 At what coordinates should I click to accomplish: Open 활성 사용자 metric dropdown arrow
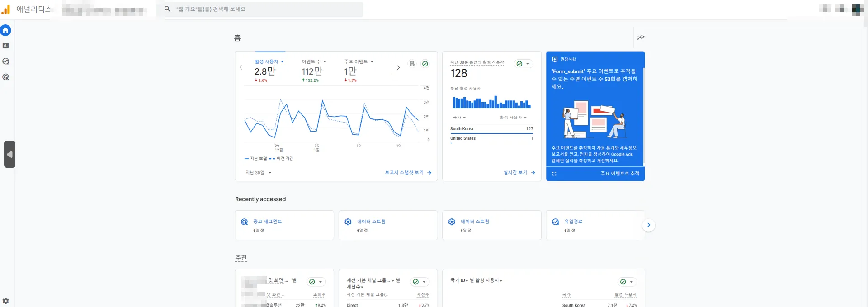(x=283, y=61)
